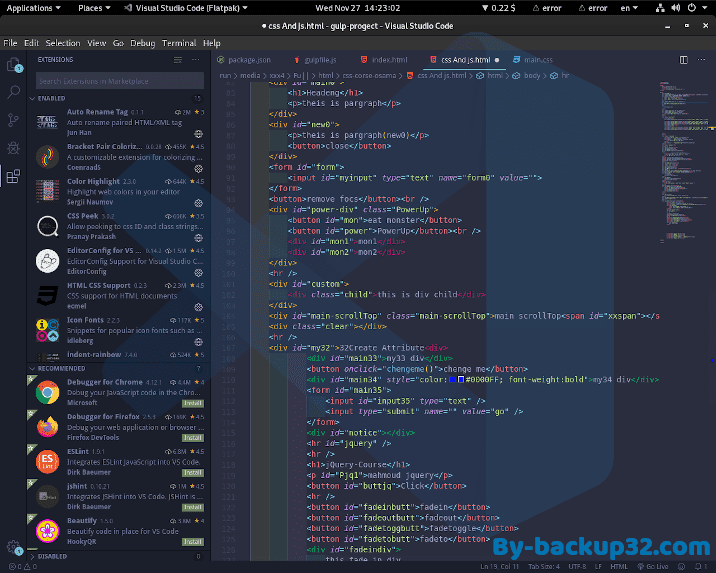Click the unsaved dot on css And js.html tab
Screen dimensions: 716x573
point(497,60)
